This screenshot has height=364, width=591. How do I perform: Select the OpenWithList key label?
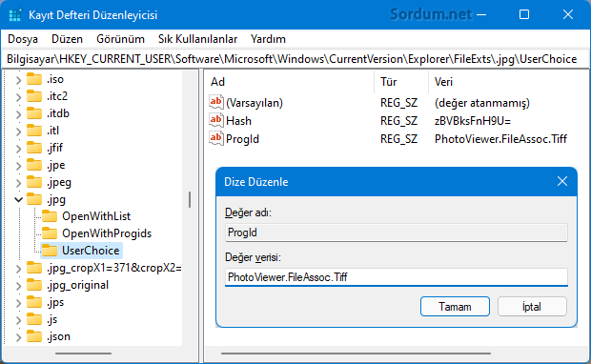(96, 216)
